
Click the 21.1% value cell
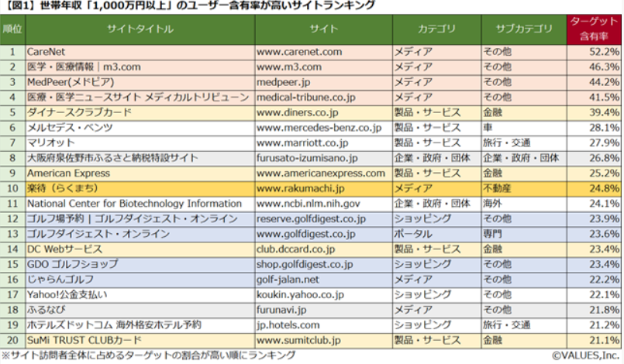click(594, 341)
